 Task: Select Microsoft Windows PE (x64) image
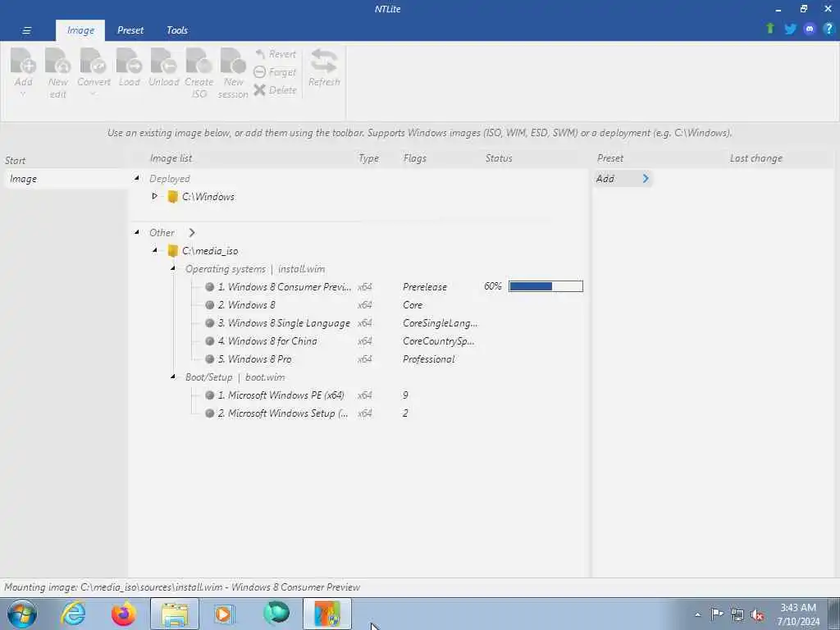tap(281, 395)
